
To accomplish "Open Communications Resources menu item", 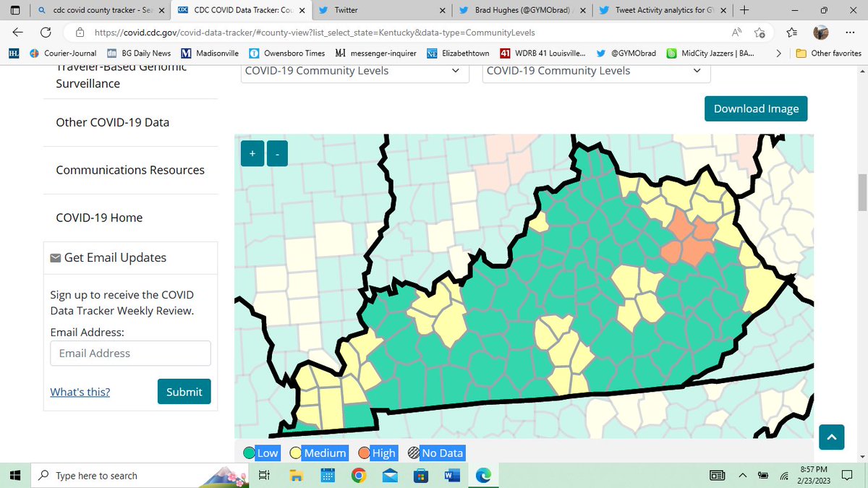I will [130, 170].
